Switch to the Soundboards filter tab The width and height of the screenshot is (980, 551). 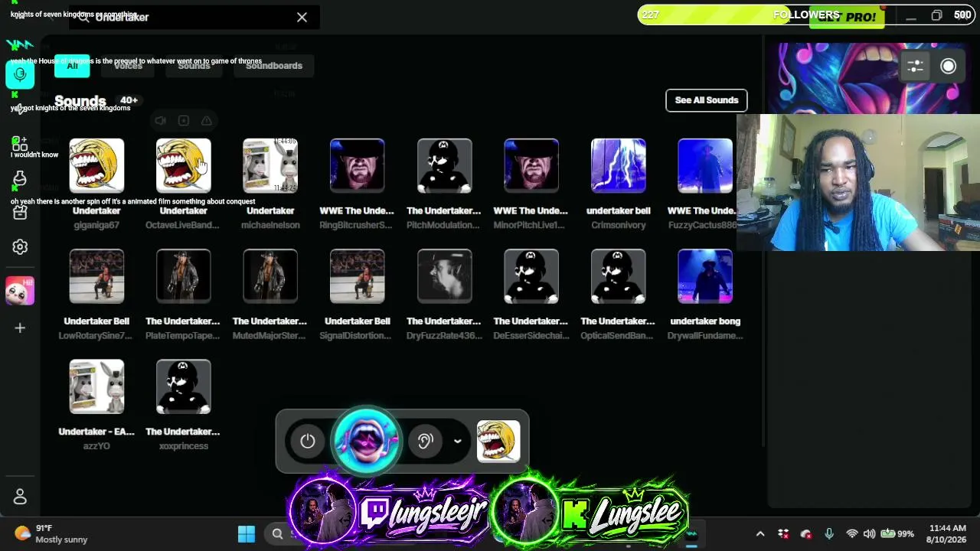tap(274, 66)
